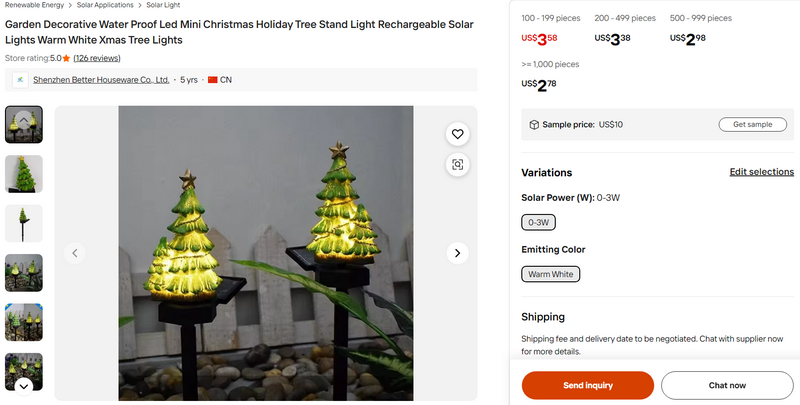Open Shenzhen Better Houseware Co. supplier link

[101, 80]
